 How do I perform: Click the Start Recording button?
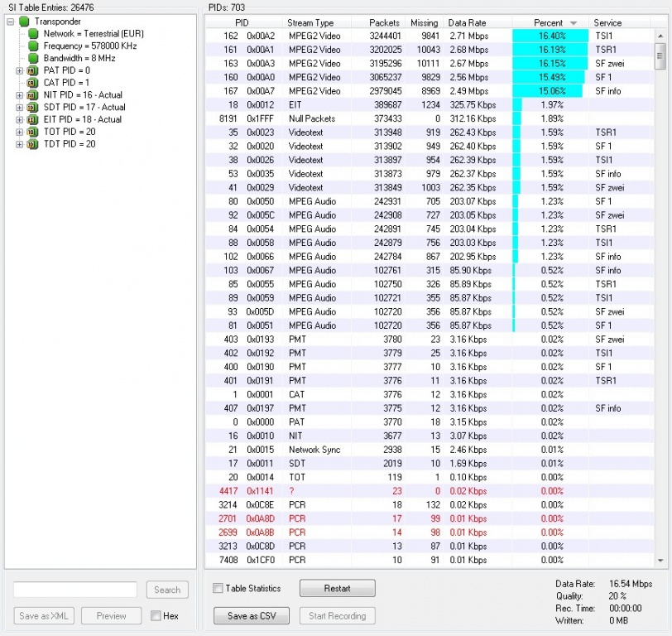pyautogui.click(x=338, y=616)
